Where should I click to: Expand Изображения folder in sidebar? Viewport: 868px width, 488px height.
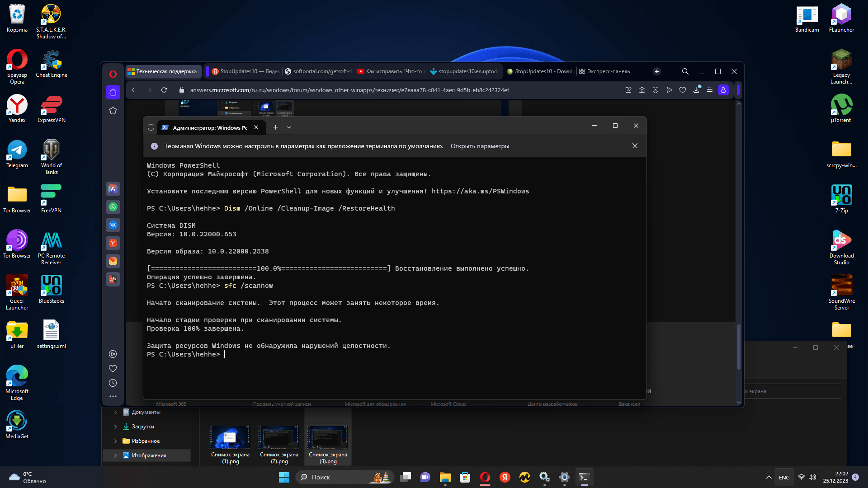click(116, 455)
